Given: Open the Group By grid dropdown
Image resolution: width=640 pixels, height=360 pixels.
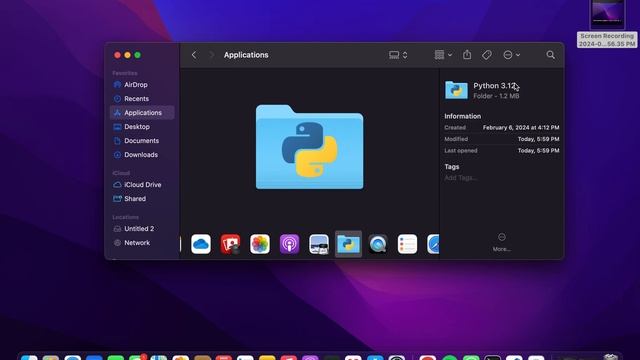Looking at the screenshot, I should [443, 55].
